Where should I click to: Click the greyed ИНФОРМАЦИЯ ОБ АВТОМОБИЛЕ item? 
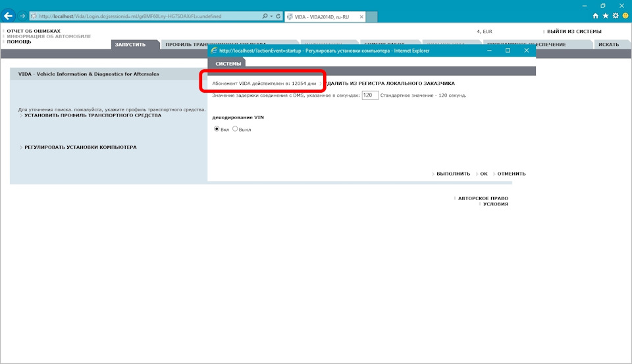point(49,36)
